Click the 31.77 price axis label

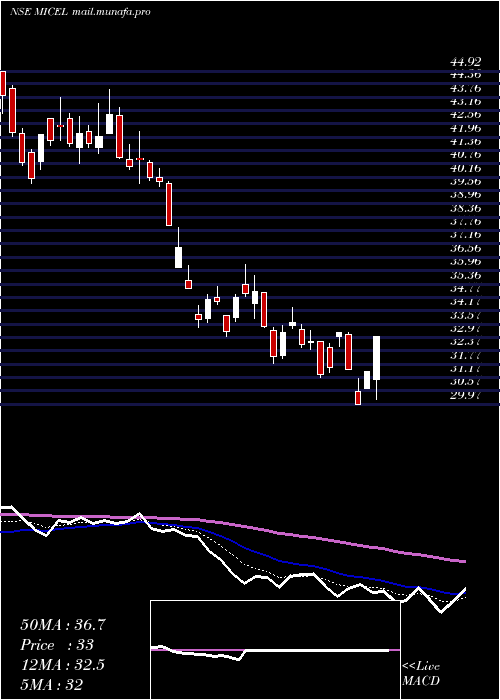click(x=465, y=356)
